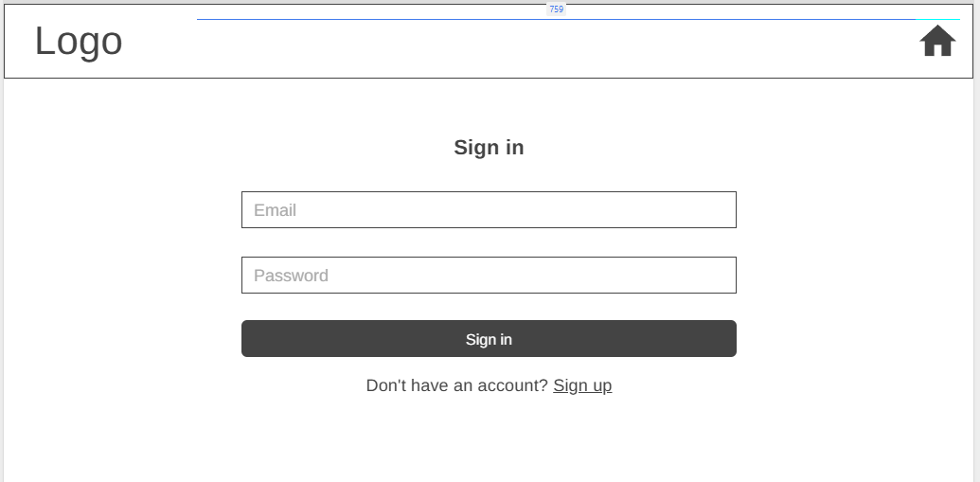
Task: Focus the Email input field
Action: click(x=489, y=210)
